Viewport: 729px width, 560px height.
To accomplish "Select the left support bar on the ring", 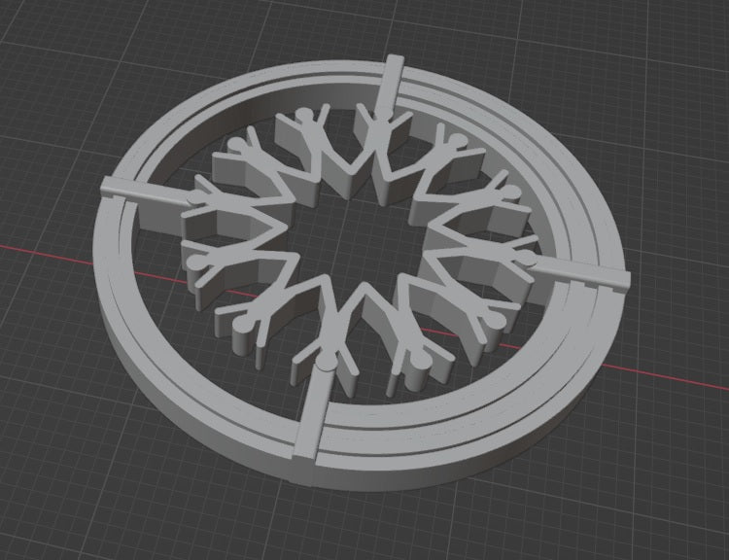I will pos(136,191).
